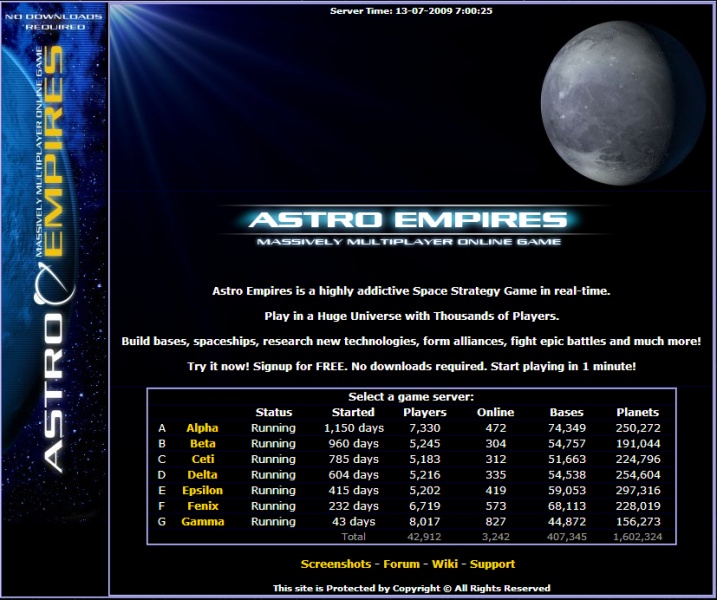The width and height of the screenshot is (717, 600).
Task: Click Delta's players count 5,216
Action: [425, 475]
